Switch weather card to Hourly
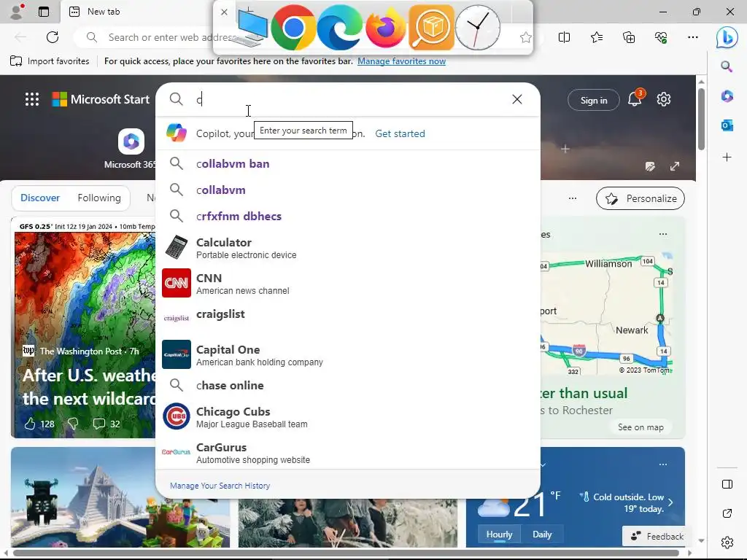This screenshot has width=747, height=560. point(499,534)
